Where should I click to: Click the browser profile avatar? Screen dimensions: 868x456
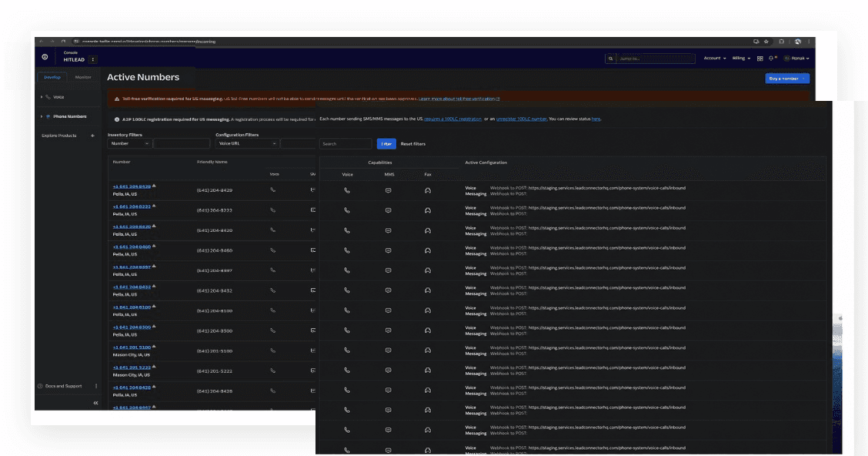(798, 42)
